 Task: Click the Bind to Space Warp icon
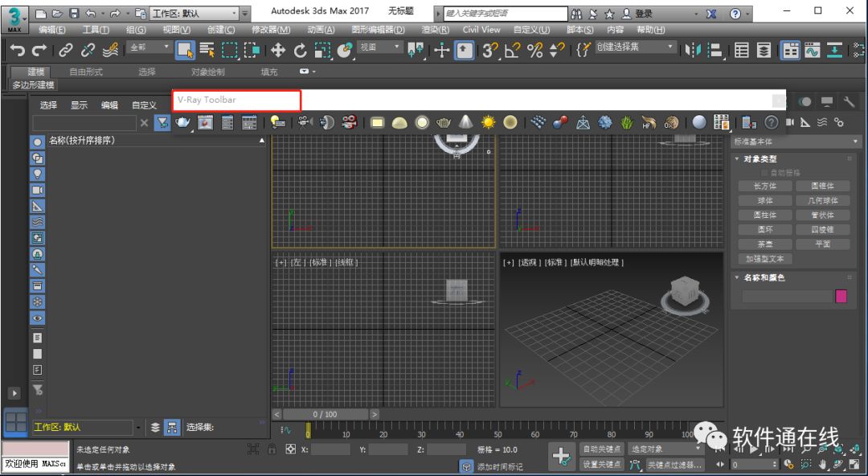pos(110,51)
